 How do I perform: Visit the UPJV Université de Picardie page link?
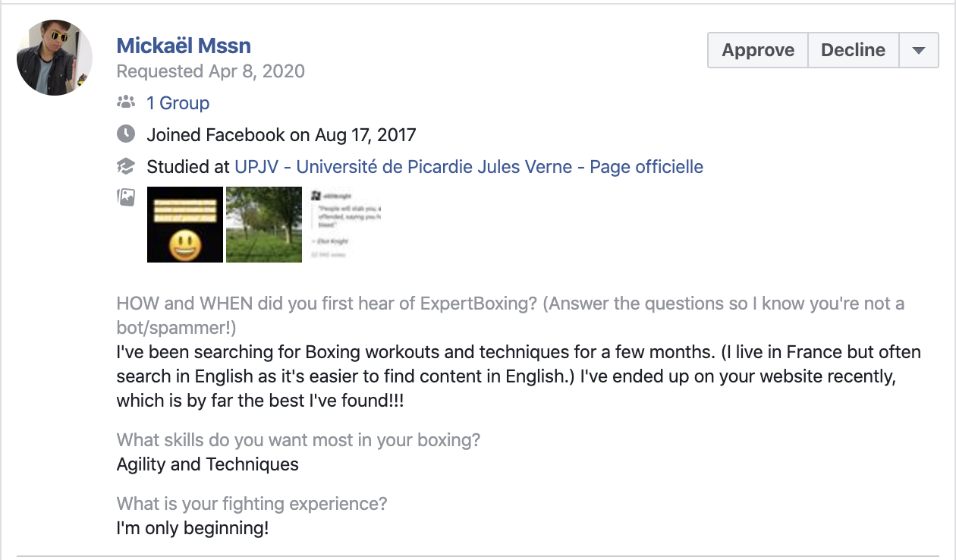pyautogui.click(x=469, y=166)
